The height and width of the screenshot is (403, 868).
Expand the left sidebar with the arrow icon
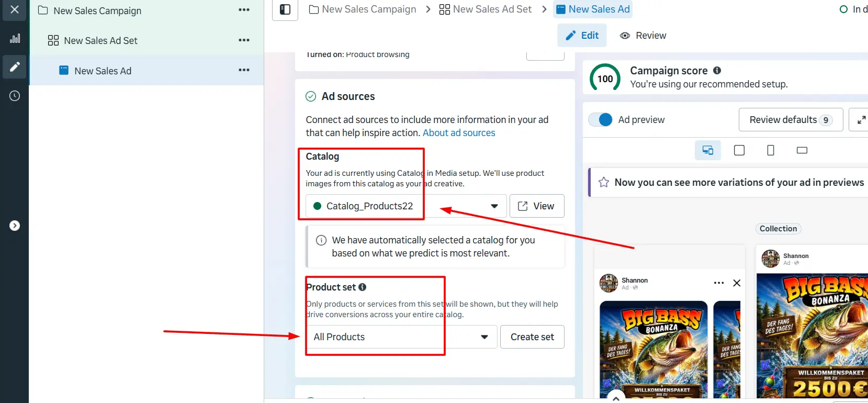coord(15,226)
